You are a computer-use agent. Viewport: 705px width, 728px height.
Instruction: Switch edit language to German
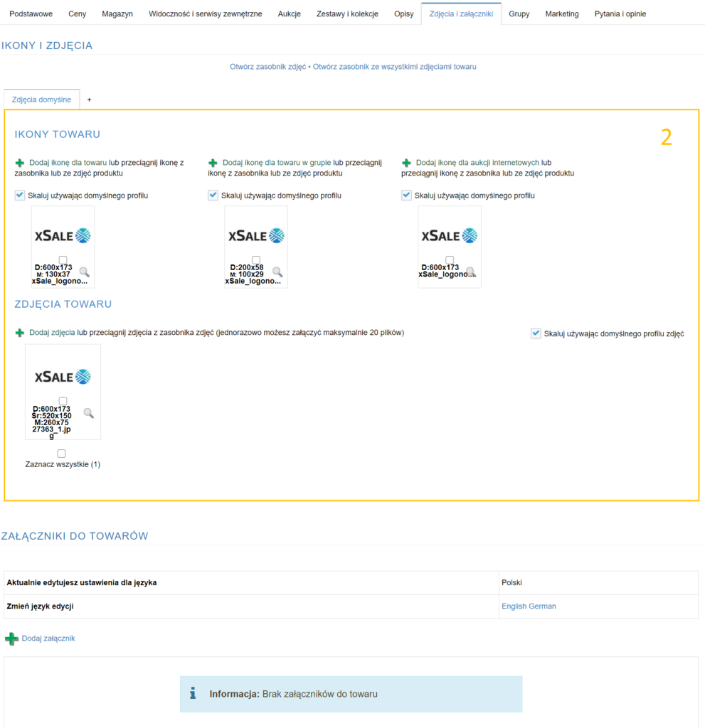point(542,606)
